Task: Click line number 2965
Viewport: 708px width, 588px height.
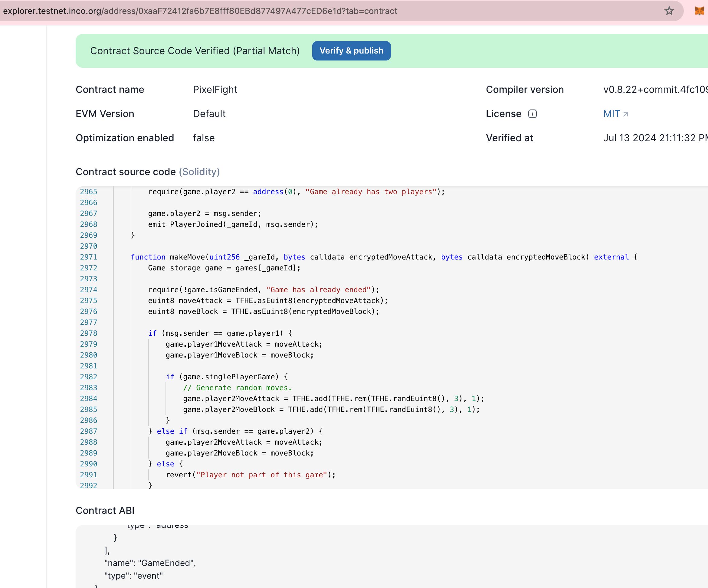Action: pyautogui.click(x=89, y=192)
